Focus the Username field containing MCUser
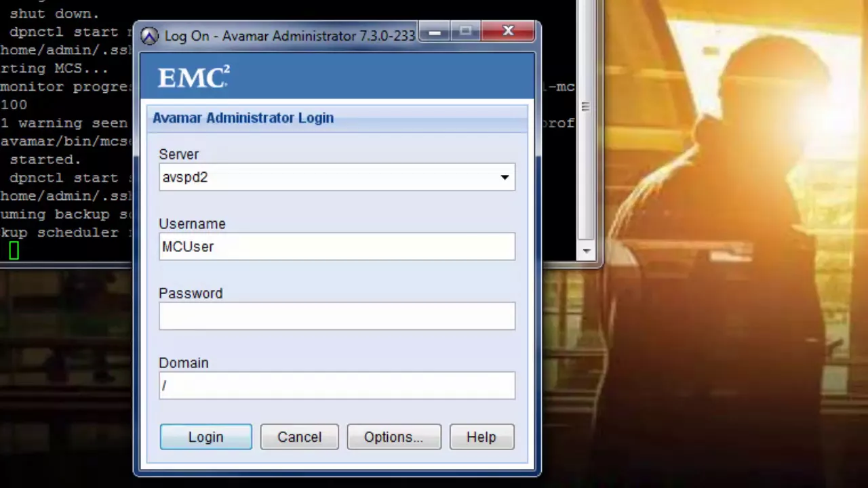 pos(337,247)
